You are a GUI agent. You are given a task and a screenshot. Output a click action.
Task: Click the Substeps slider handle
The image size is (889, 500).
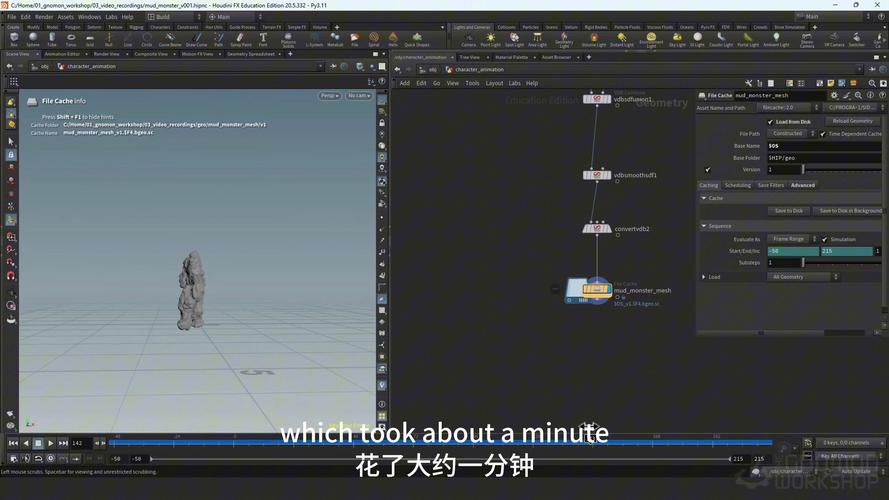pyautogui.click(x=803, y=262)
